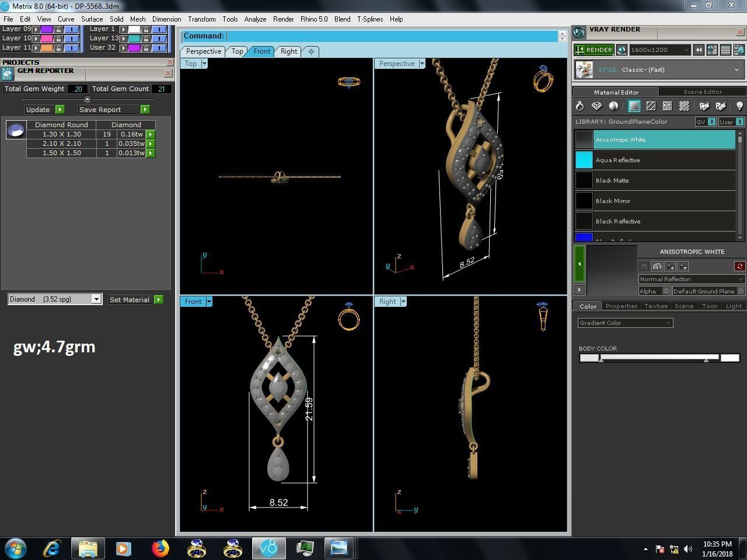Screen dimensions: 747x560
Task: Open the Transform menu
Action: pos(202,19)
